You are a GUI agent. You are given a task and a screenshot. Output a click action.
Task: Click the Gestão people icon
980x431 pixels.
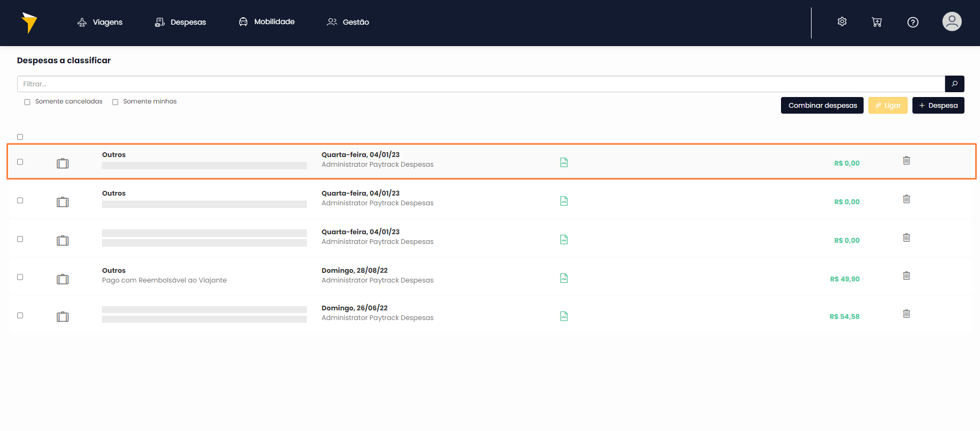[332, 22]
